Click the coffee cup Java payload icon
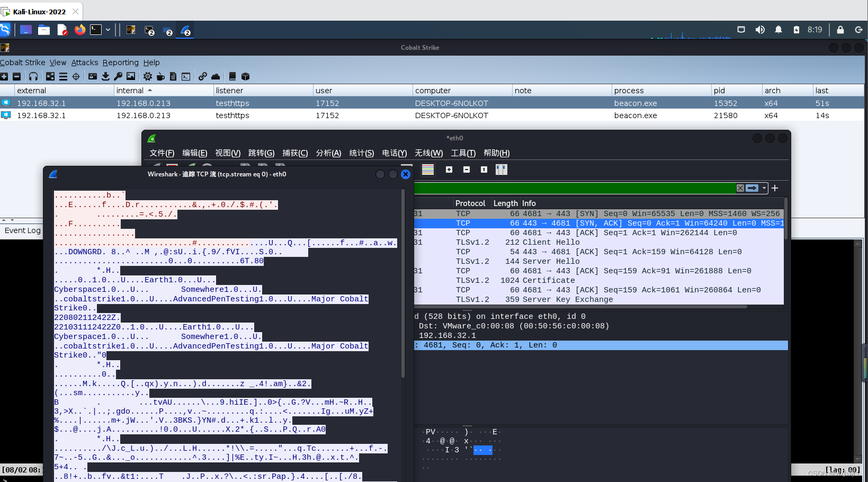 tap(160, 76)
